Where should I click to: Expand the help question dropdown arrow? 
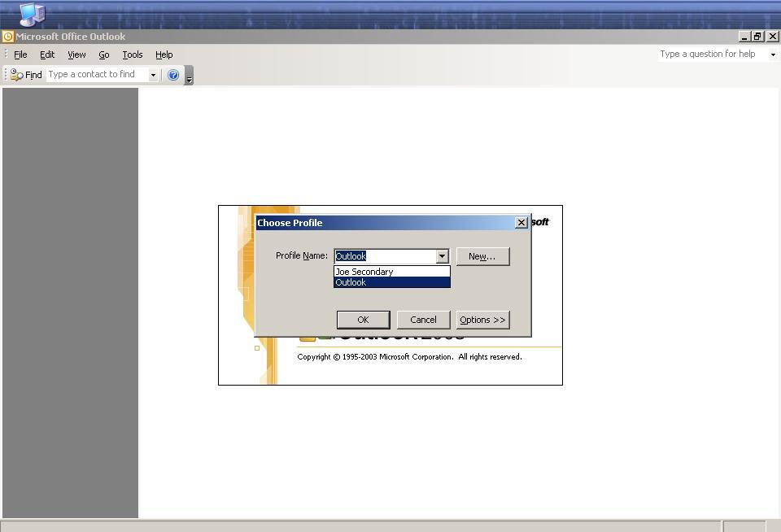tap(773, 55)
